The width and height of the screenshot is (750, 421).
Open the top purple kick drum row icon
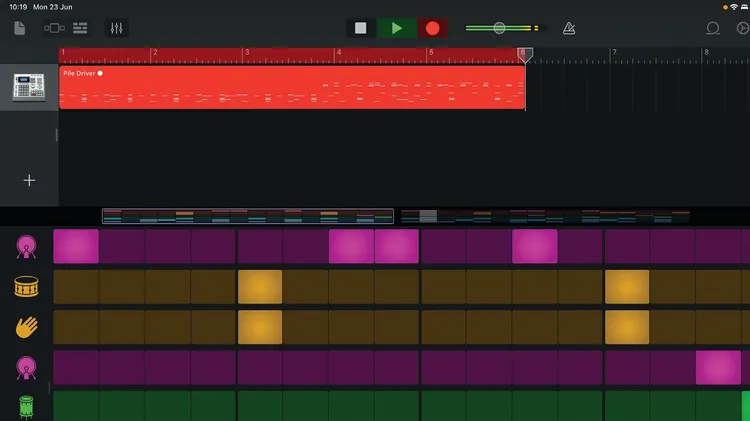pyautogui.click(x=26, y=247)
